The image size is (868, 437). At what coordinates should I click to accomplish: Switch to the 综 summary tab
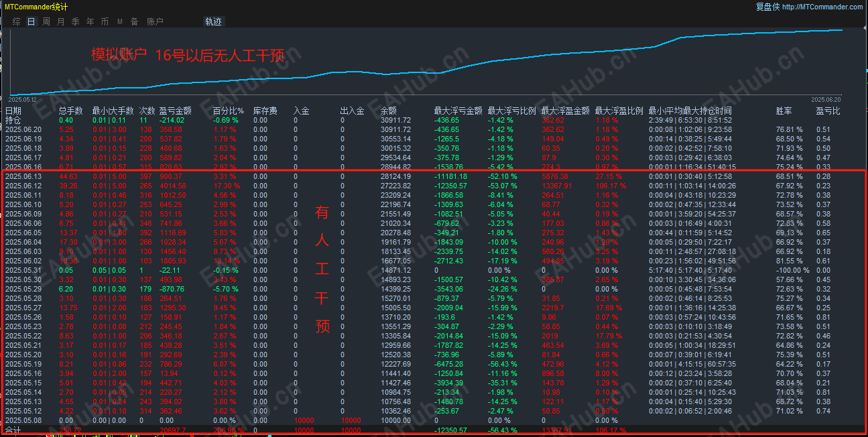pyautogui.click(x=17, y=21)
